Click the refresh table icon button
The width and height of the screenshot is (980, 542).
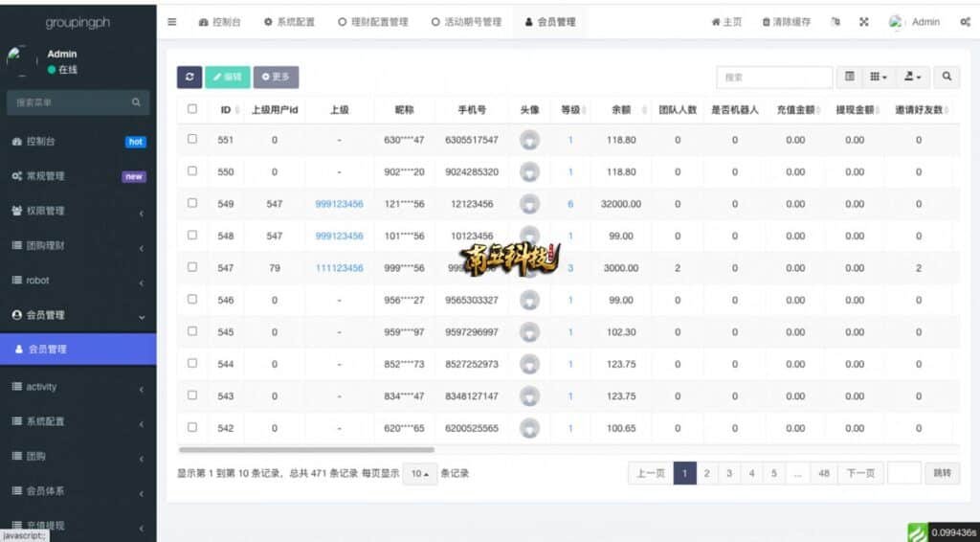189,78
